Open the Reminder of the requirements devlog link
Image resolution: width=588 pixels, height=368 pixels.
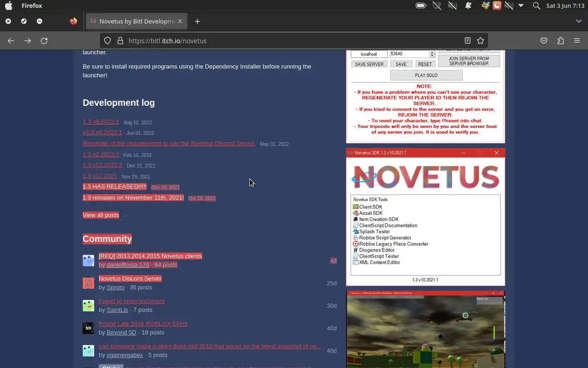pyautogui.click(x=169, y=144)
